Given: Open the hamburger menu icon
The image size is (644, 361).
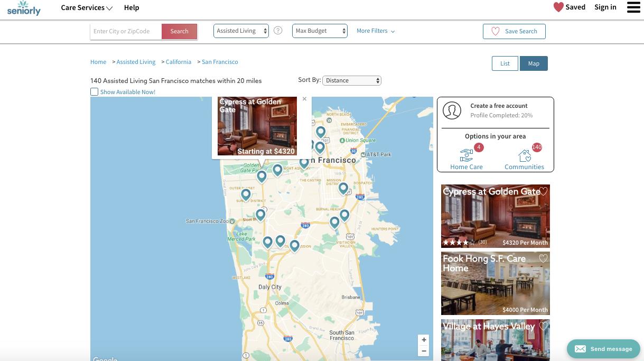Looking at the screenshot, I should click(x=633, y=7).
